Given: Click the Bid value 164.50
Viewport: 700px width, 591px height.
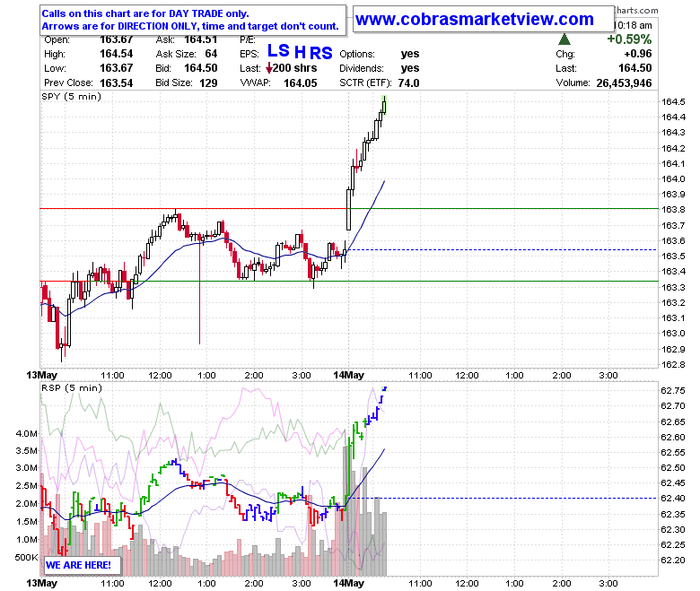Looking at the screenshot, I should coord(200,68).
